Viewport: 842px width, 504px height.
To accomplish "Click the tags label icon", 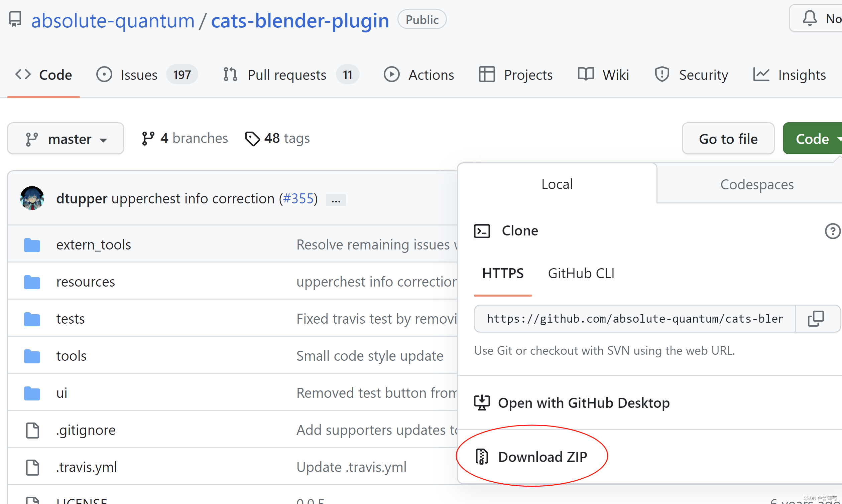I will point(252,139).
